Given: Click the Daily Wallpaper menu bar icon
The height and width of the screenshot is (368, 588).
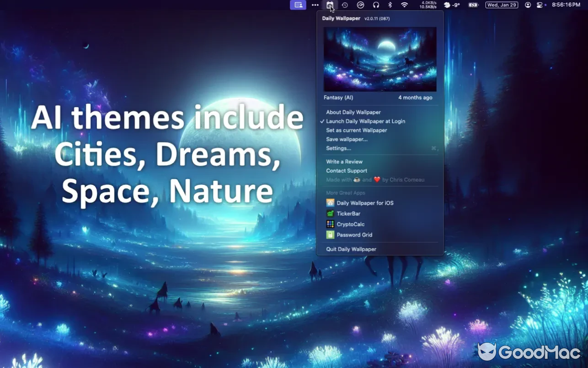Looking at the screenshot, I should tap(330, 5).
